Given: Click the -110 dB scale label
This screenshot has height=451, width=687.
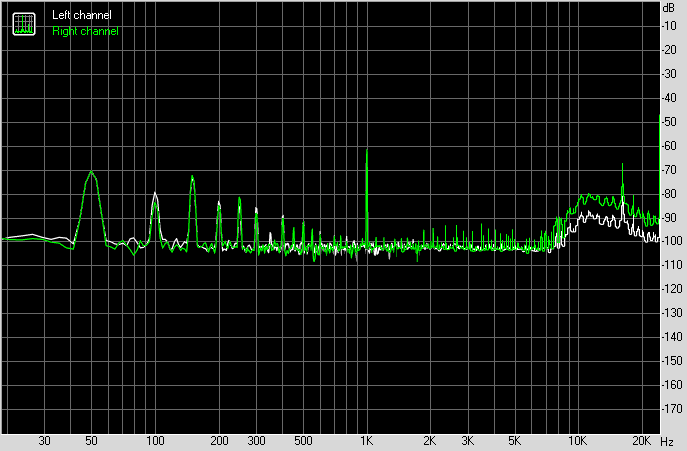Looking at the screenshot, I should pos(671,265).
